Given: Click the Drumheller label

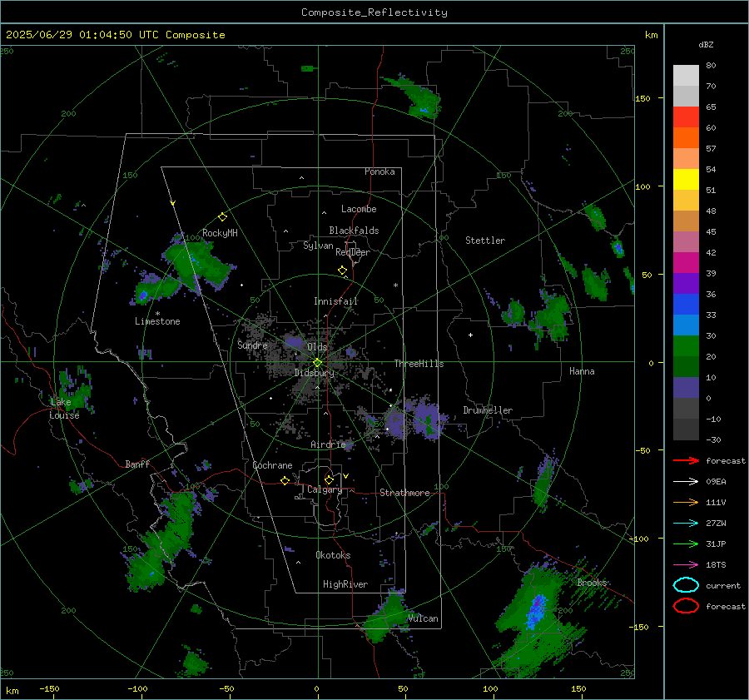Looking at the screenshot, I should point(488,410).
